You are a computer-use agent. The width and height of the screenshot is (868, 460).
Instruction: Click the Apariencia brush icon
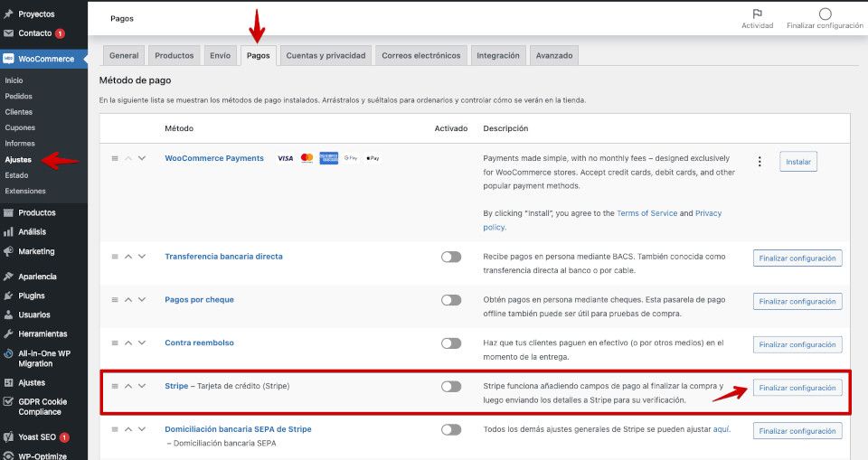tap(8, 277)
